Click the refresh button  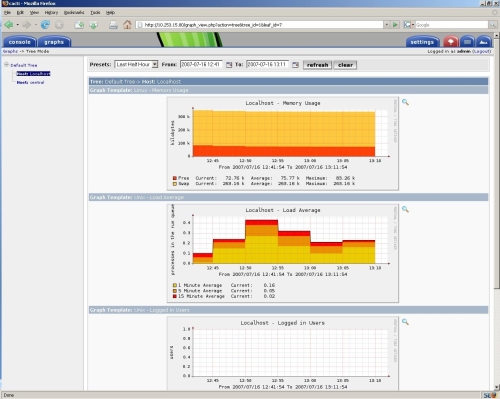[317, 65]
